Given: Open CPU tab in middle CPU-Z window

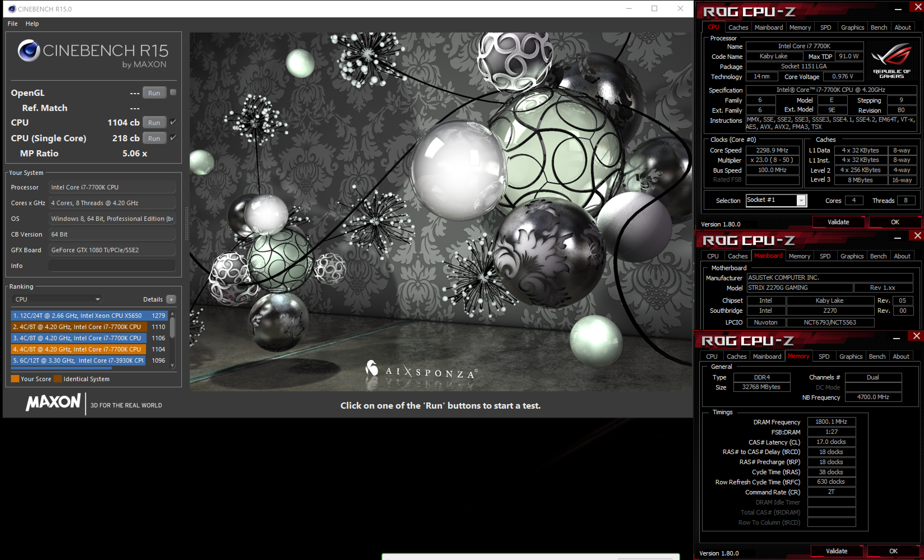Looking at the screenshot, I should 712,256.
